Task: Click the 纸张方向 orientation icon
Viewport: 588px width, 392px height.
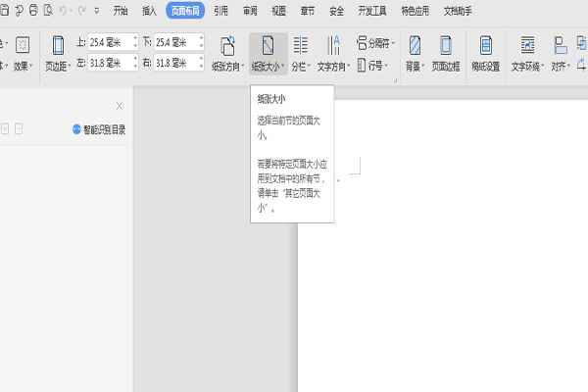Action: 227,46
